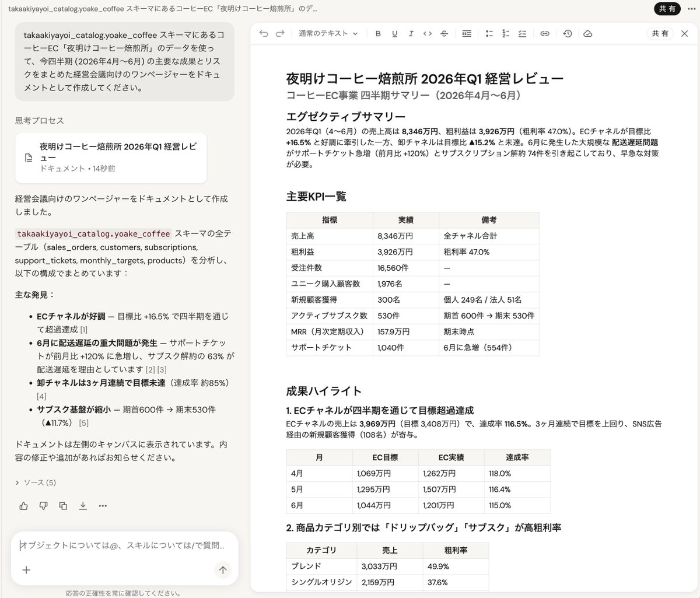The height and width of the screenshot is (598, 700).
Task: Insert a numbered list
Action: click(506, 34)
